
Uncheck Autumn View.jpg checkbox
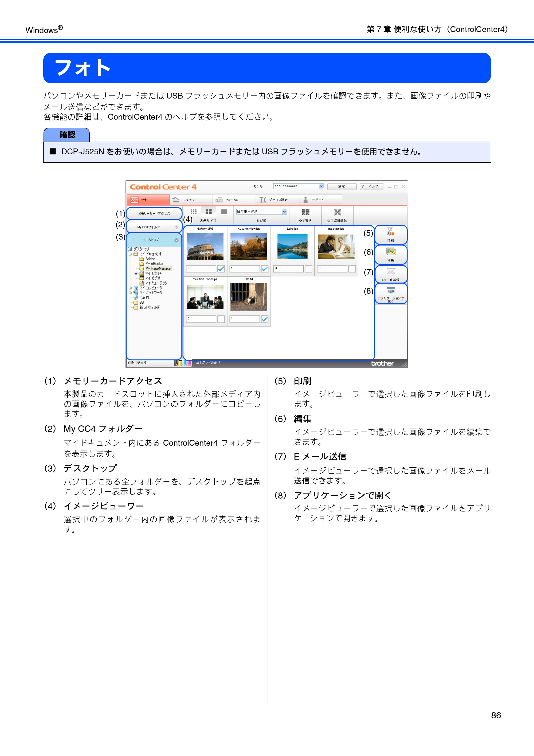click(265, 269)
